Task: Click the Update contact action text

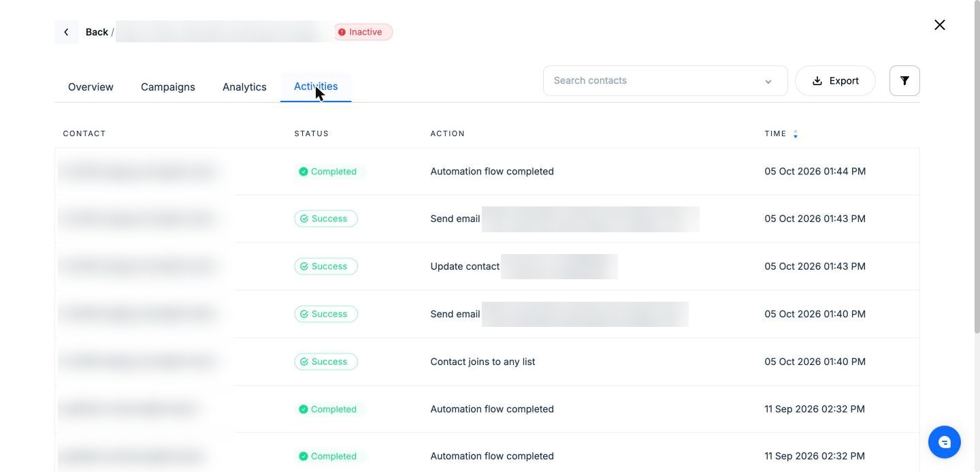Action: pos(465,266)
